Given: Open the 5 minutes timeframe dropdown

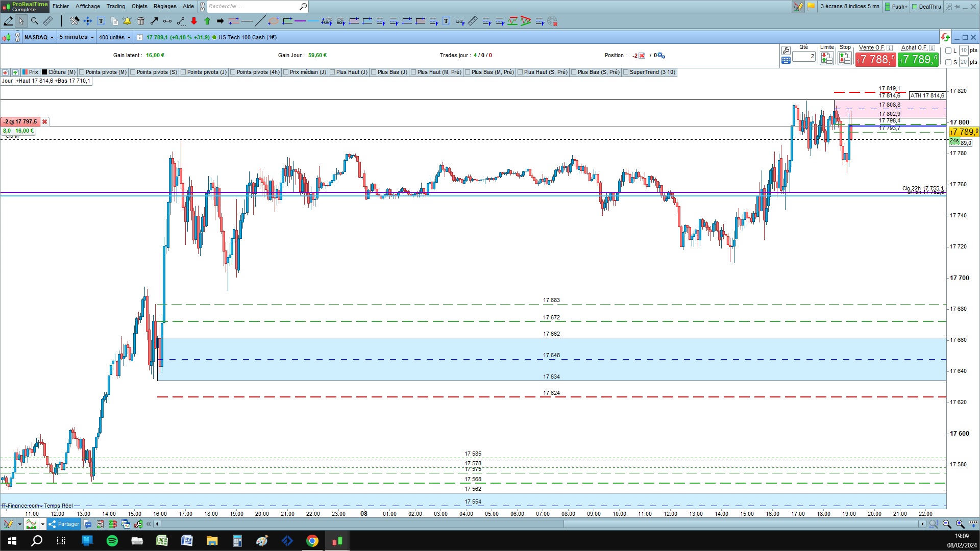Looking at the screenshot, I should click(77, 37).
